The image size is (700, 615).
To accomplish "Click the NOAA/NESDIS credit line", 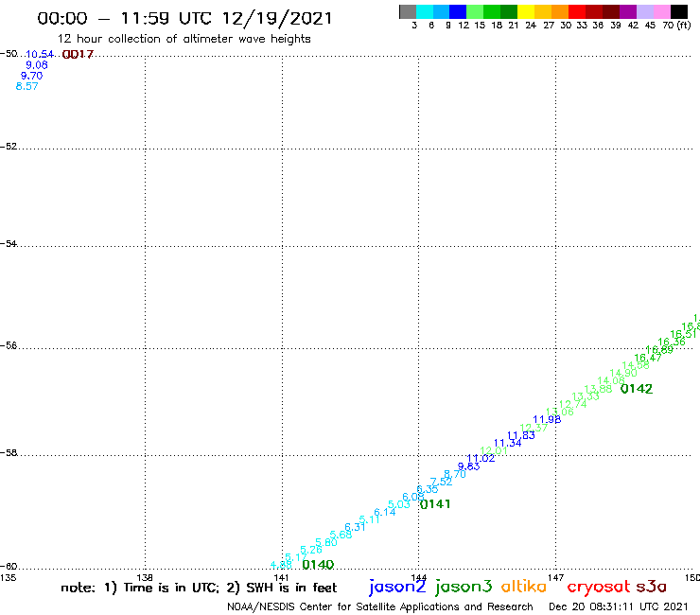I will tap(380, 607).
